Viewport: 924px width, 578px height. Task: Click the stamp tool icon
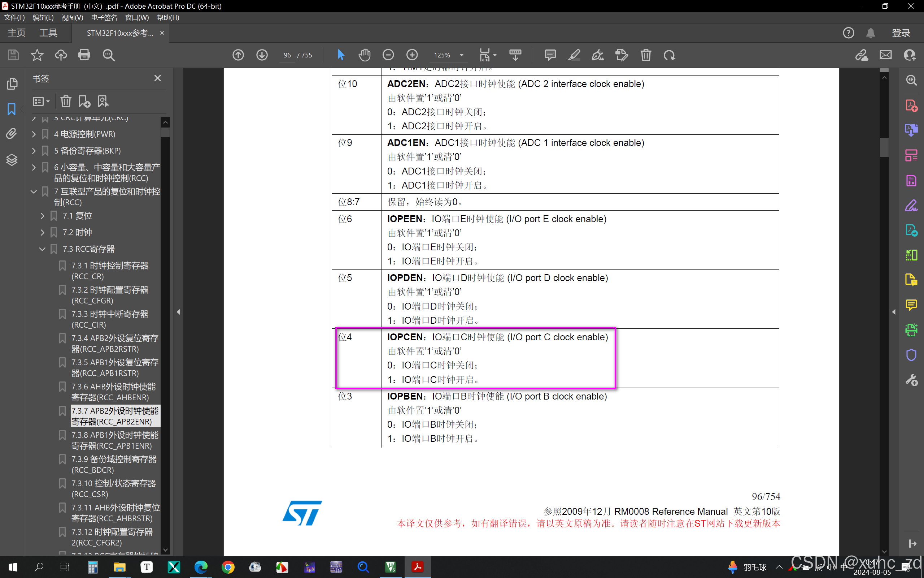pyautogui.click(x=622, y=55)
